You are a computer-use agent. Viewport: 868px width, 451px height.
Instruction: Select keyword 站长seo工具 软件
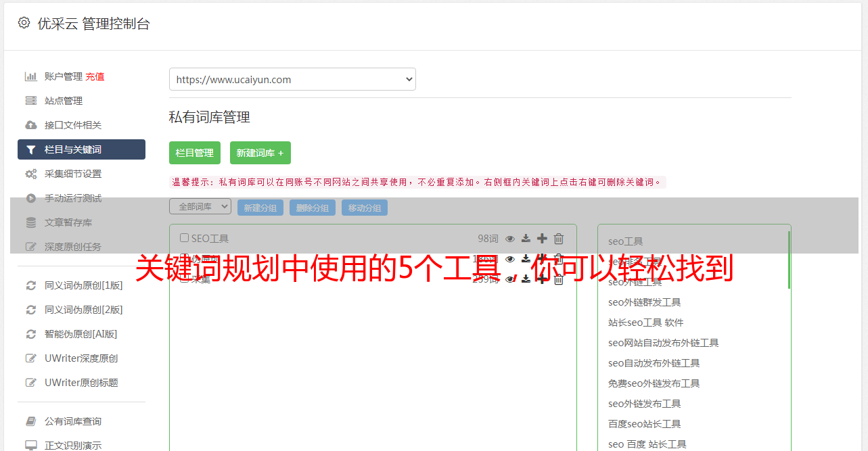tap(646, 323)
